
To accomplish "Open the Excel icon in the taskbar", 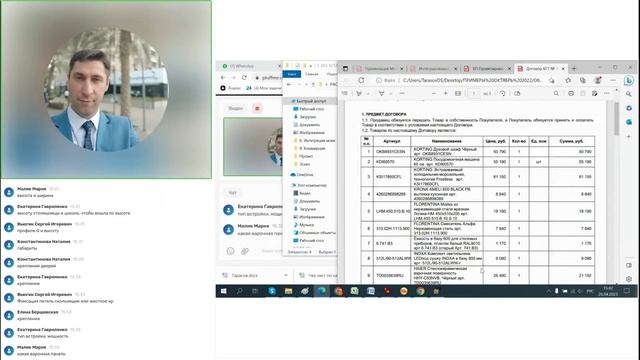I will pos(354,291).
